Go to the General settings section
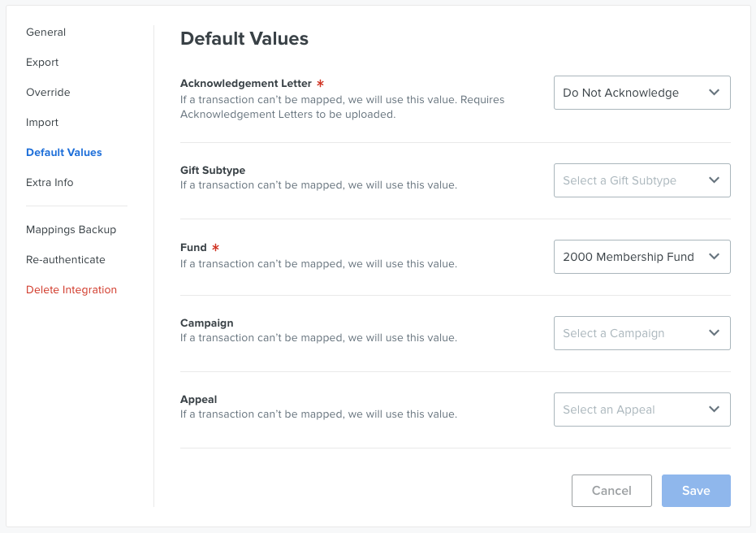 click(45, 32)
